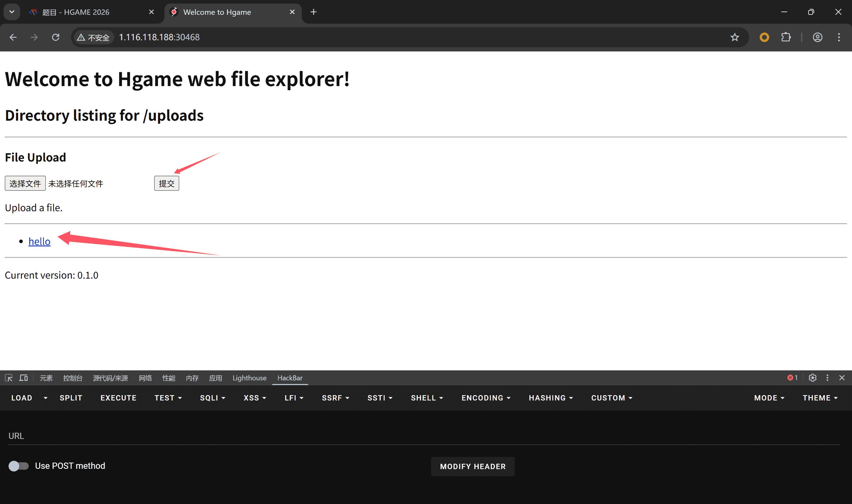Open the extensions puzzle icon
Viewport: 852px width, 504px height.
pyautogui.click(x=786, y=37)
